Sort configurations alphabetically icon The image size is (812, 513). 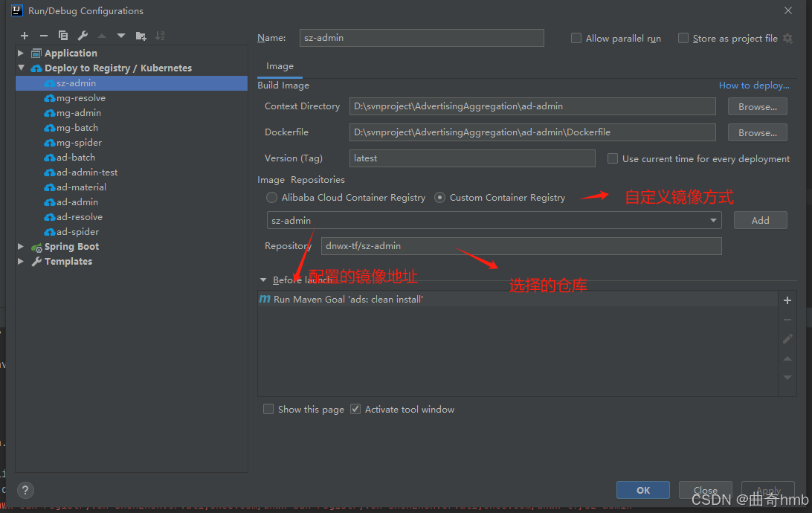(160, 36)
